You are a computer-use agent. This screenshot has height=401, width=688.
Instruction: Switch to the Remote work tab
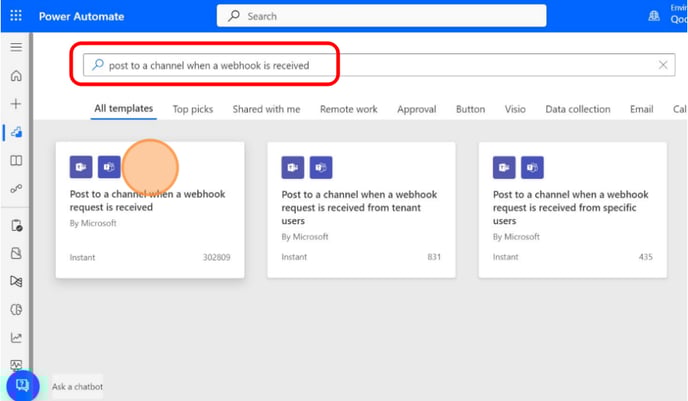[348, 109]
